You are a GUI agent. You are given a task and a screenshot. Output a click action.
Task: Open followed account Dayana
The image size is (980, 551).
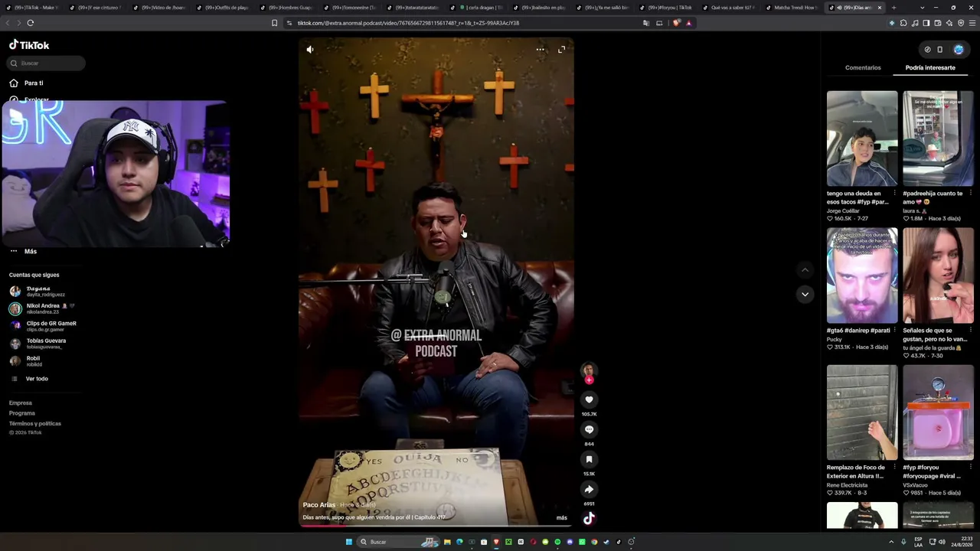pos(44,292)
